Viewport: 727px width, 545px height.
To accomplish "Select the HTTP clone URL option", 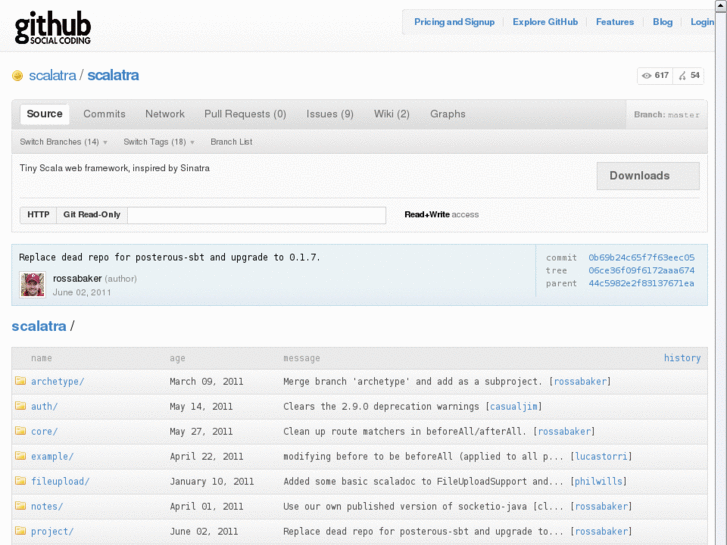I will click(x=38, y=215).
